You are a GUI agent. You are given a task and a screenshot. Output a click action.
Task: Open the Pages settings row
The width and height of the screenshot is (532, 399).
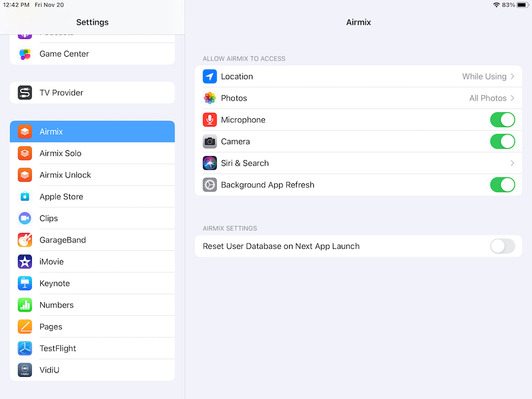(51, 327)
